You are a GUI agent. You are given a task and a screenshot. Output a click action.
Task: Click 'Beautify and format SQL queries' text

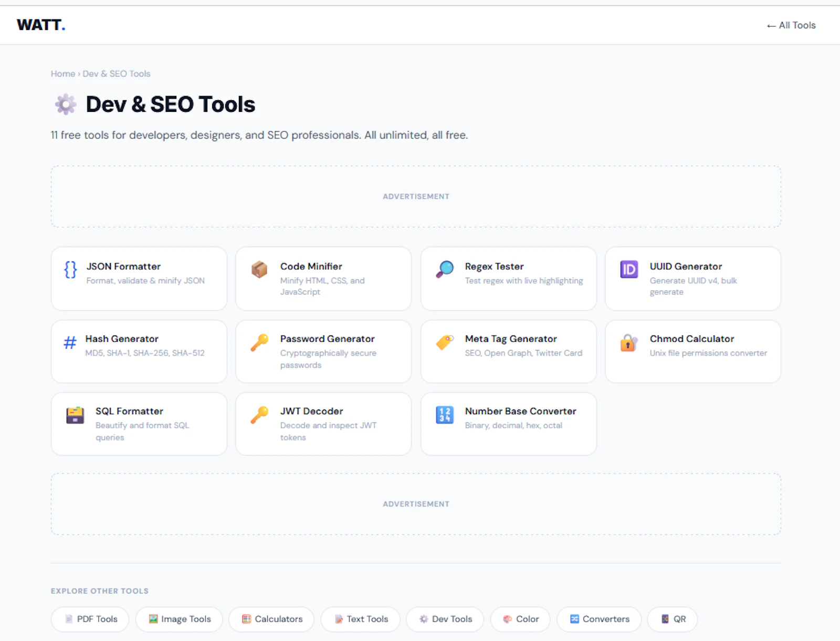142,432
